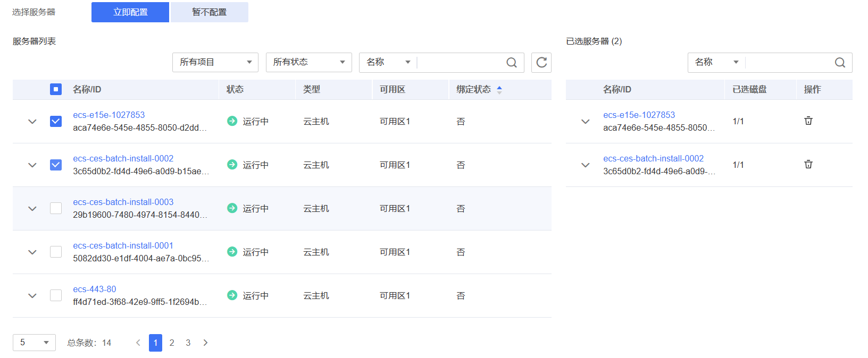Open ecs-ces-batch-install-0003 link
868x358 pixels.
123,202
